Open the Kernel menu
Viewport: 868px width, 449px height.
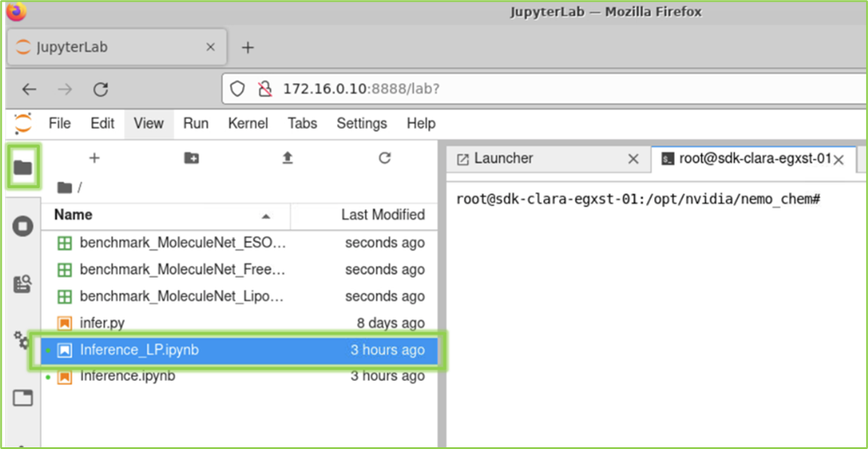(x=247, y=123)
